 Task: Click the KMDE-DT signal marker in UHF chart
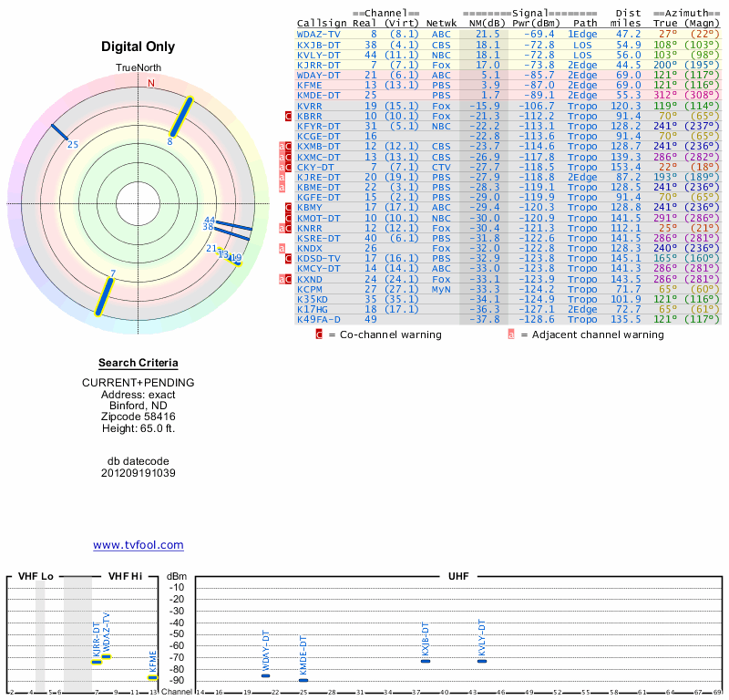click(303, 680)
